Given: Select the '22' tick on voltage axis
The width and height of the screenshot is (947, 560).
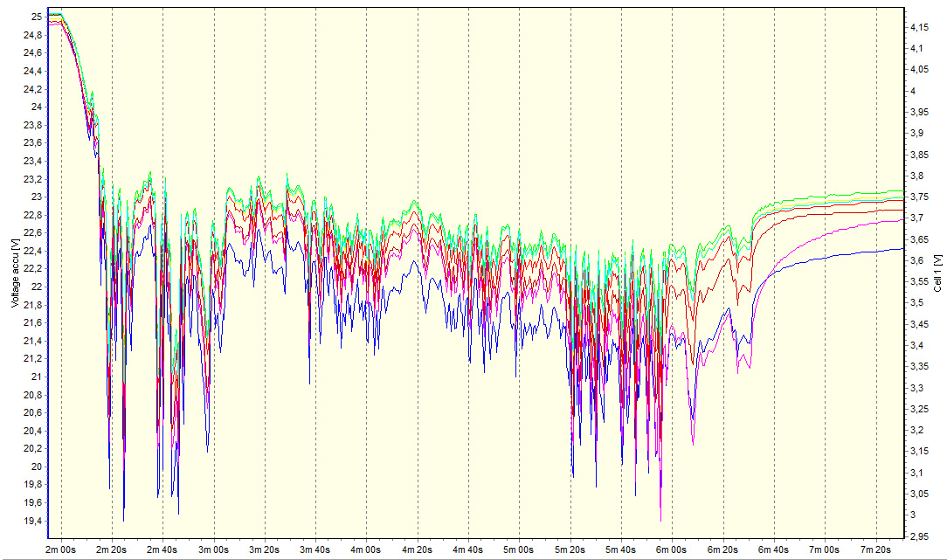Looking at the screenshot, I should pos(36,287).
